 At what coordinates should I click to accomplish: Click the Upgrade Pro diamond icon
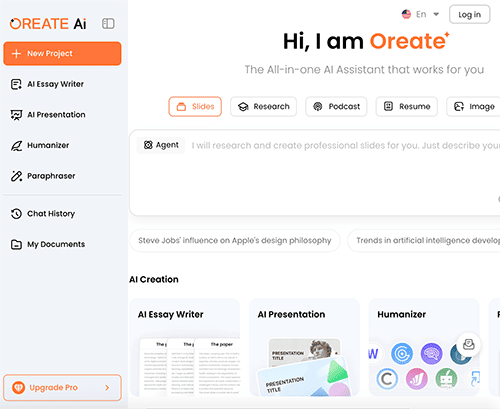(x=18, y=387)
